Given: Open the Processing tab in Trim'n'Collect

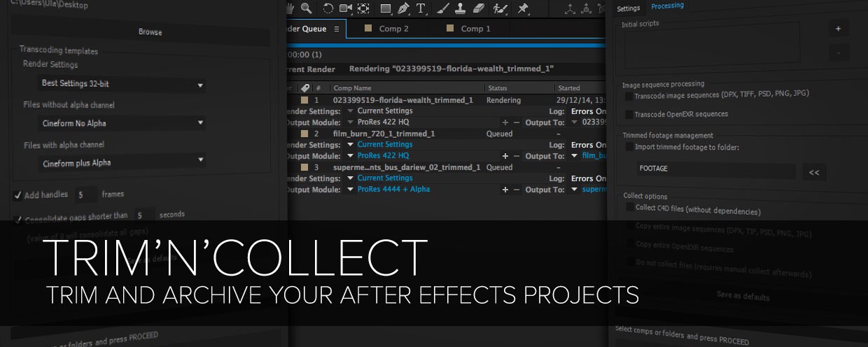Looking at the screenshot, I should tap(667, 6).
